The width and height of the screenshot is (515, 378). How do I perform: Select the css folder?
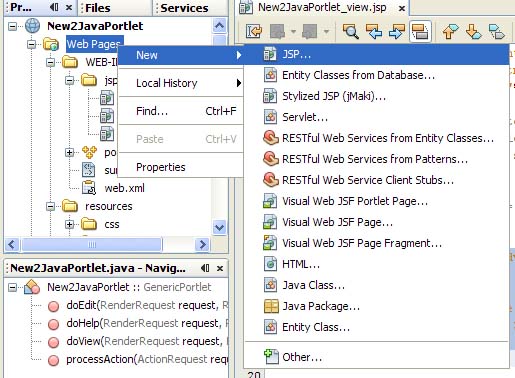click(x=112, y=224)
